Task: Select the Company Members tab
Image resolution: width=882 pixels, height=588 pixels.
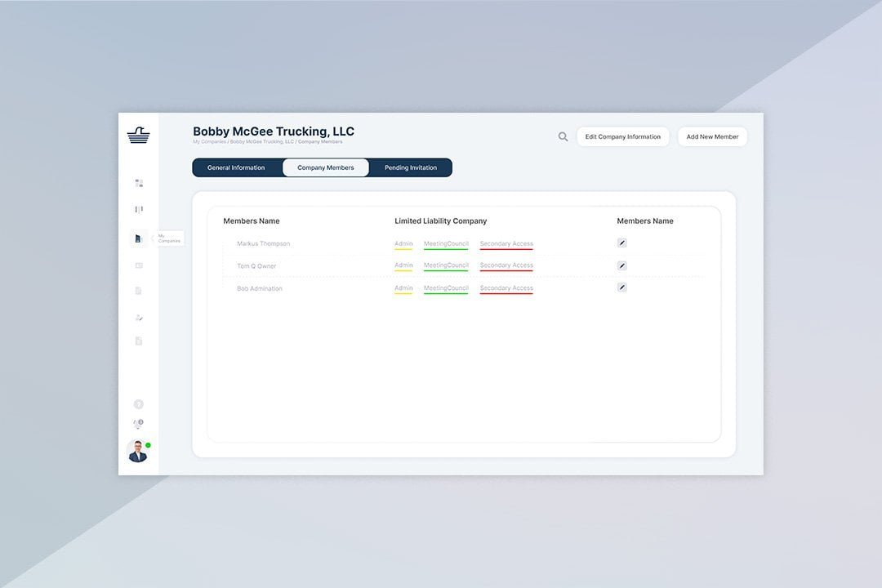Action: pyautogui.click(x=326, y=167)
